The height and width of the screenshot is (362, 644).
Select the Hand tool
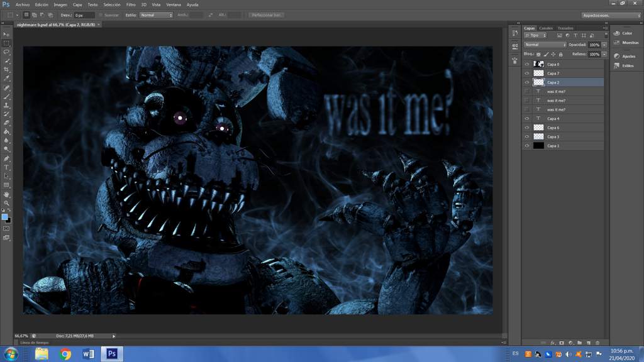(6, 194)
